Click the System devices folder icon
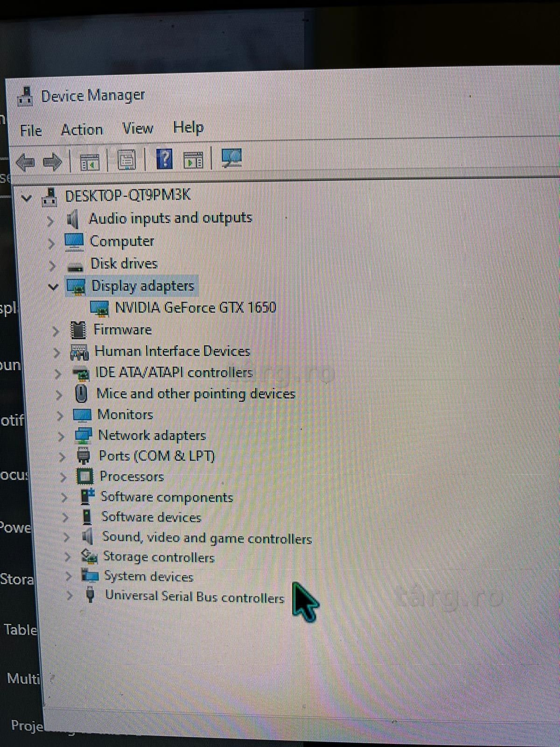The width and height of the screenshot is (560, 747). [x=90, y=575]
